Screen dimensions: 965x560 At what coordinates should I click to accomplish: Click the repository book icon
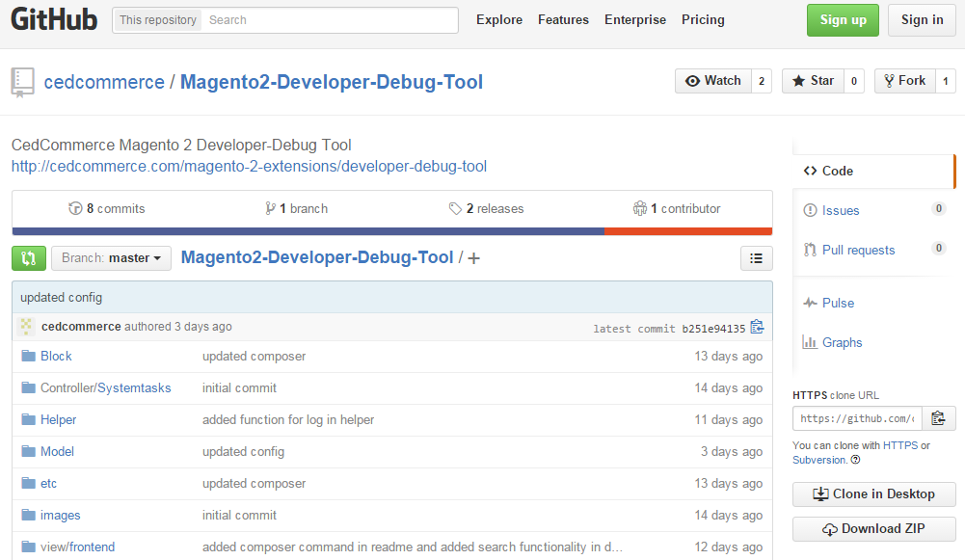tap(23, 83)
